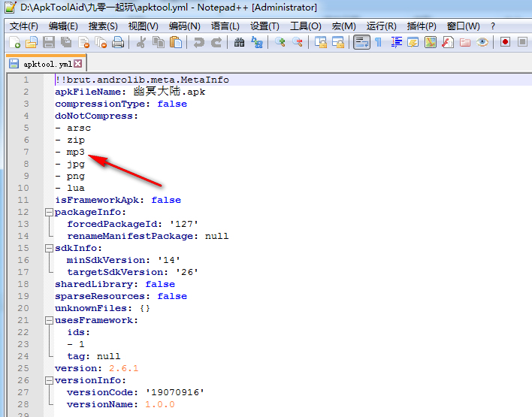The image size is (532, 417).
Task: Zoom in using the magnifier plus icon
Action: (280, 42)
